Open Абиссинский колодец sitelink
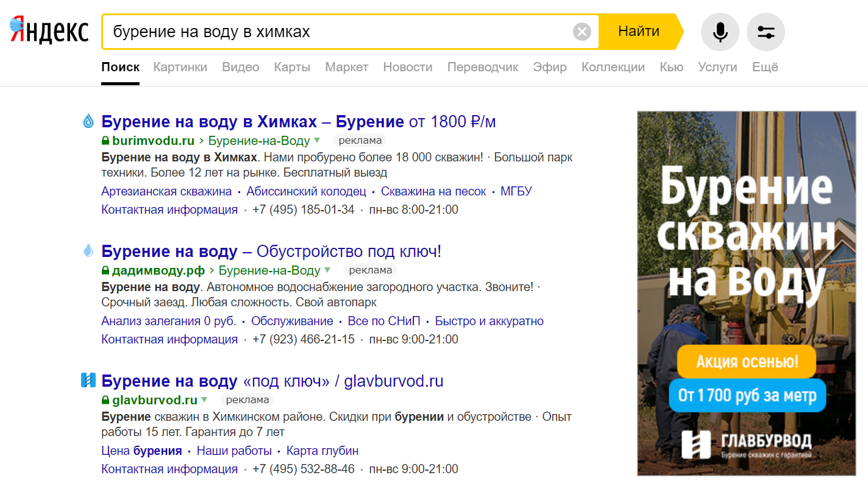Screen dimensions: 868x489 (x=306, y=191)
